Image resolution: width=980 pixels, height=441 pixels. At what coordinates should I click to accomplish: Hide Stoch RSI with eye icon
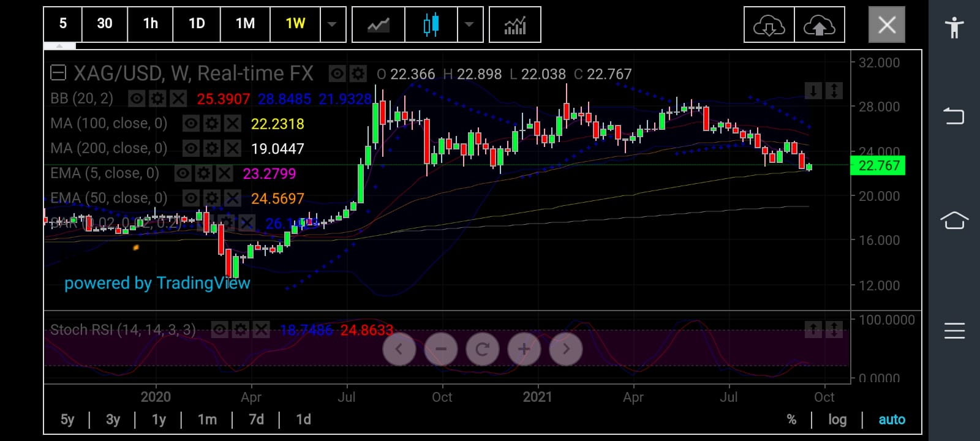220,330
